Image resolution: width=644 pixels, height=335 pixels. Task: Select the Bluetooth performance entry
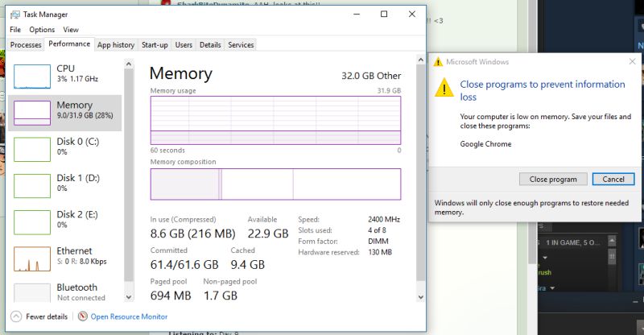click(x=65, y=292)
